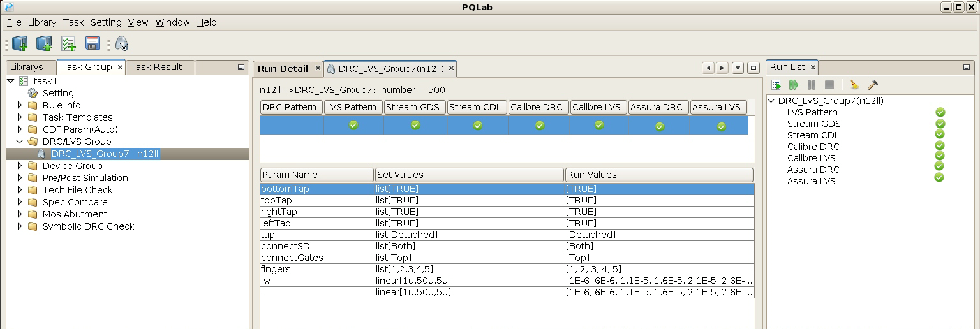Click the pause icon in Run List
Screen dimensions: 980x329
coord(812,85)
